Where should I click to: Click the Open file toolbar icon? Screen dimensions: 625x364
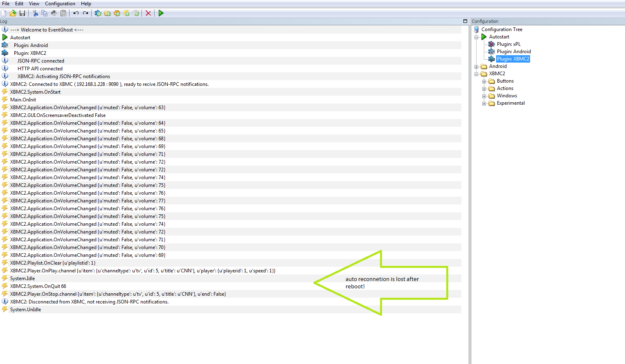13,13
